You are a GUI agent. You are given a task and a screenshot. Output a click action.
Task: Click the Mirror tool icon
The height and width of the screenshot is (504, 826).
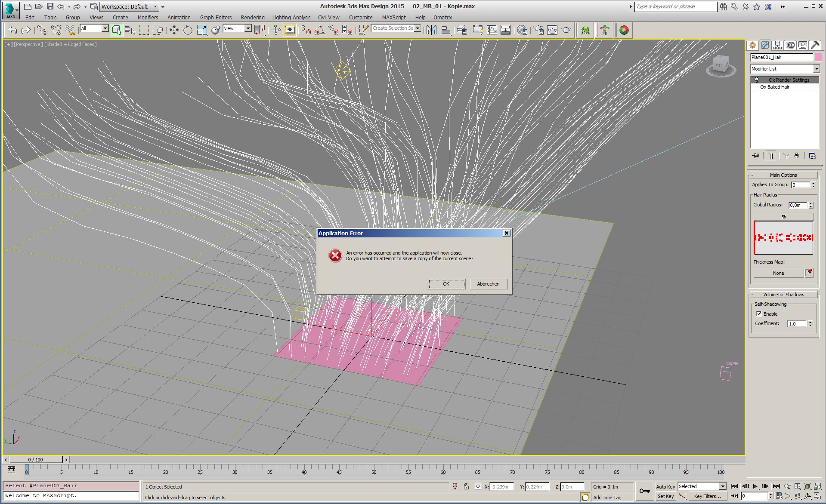point(431,30)
